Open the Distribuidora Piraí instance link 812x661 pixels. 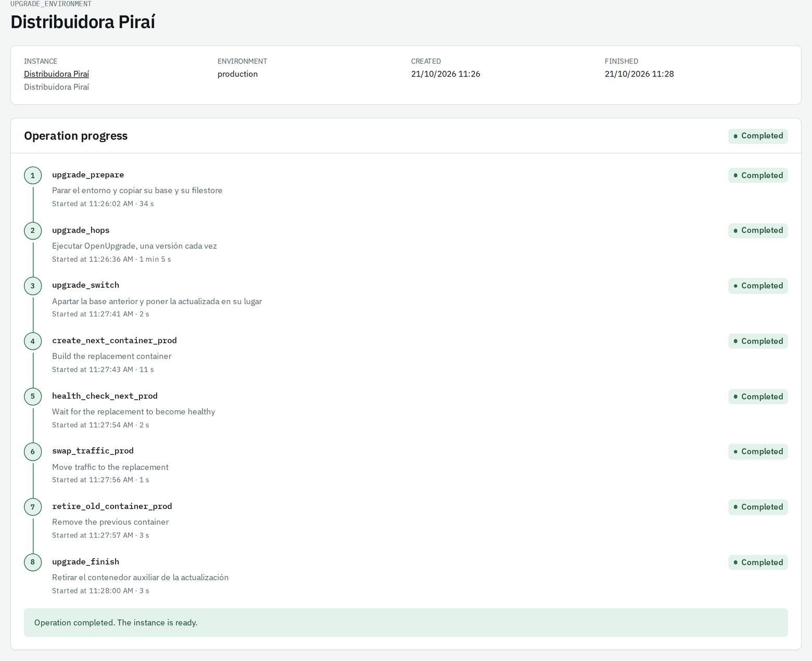tap(56, 74)
